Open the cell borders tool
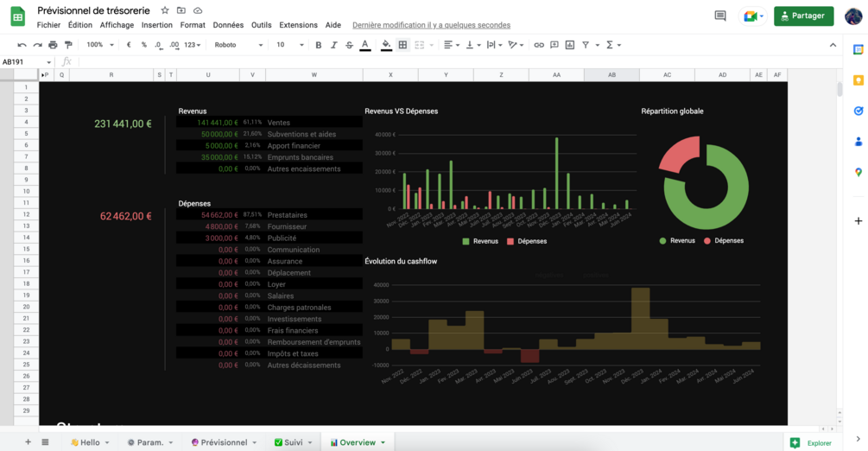The image size is (868, 451). 403,45
